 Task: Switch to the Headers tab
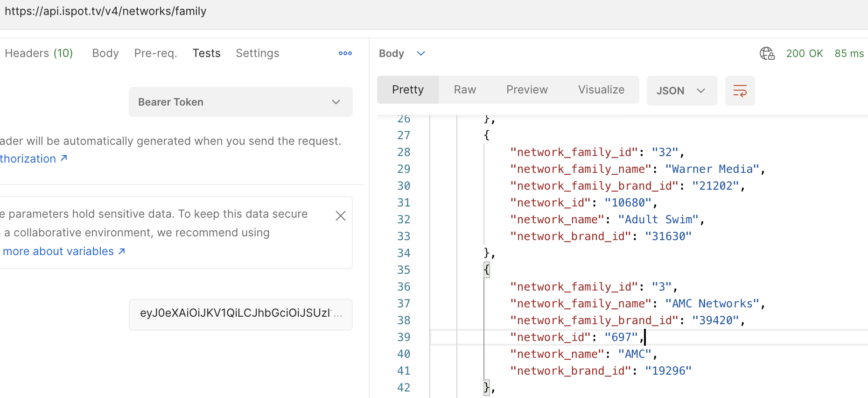tap(39, 53)
